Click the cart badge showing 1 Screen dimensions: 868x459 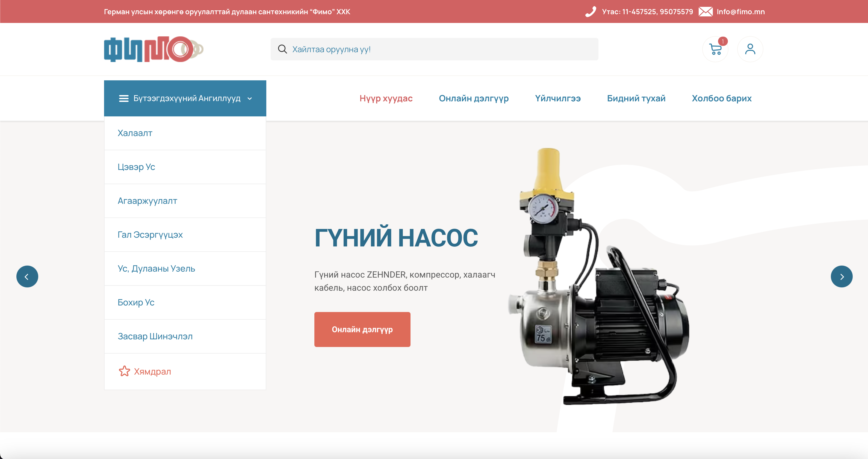click(723, 42)
